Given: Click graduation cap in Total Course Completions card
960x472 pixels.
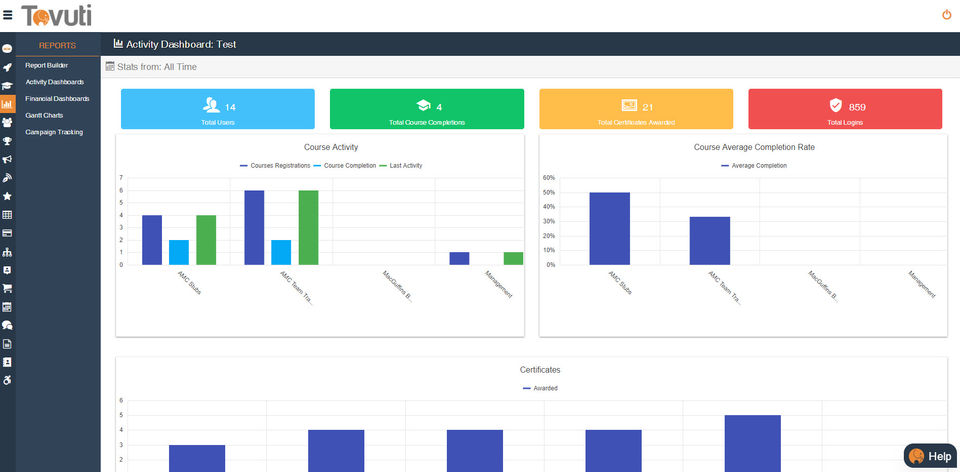Looking at the screenshot, I should (423, 106).
